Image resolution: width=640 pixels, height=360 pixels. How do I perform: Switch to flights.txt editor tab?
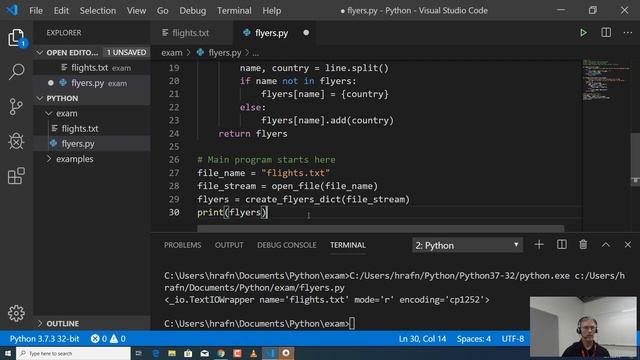click(192, 33)
